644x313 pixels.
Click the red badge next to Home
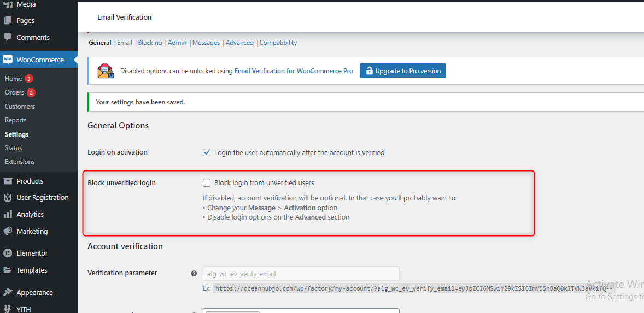point(29,79)
